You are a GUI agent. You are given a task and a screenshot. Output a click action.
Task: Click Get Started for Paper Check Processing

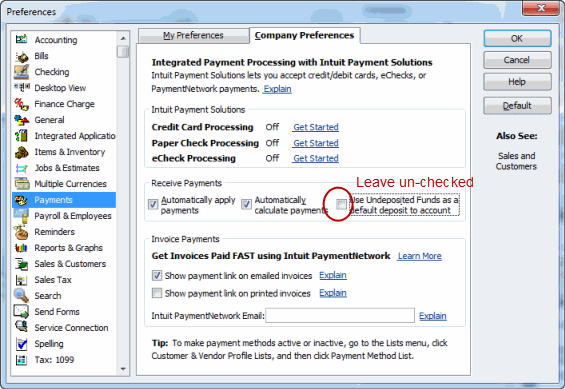316,143
